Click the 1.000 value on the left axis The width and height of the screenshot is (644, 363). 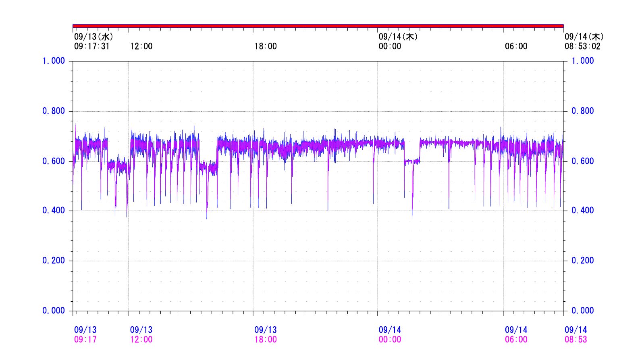coord(54,61)
